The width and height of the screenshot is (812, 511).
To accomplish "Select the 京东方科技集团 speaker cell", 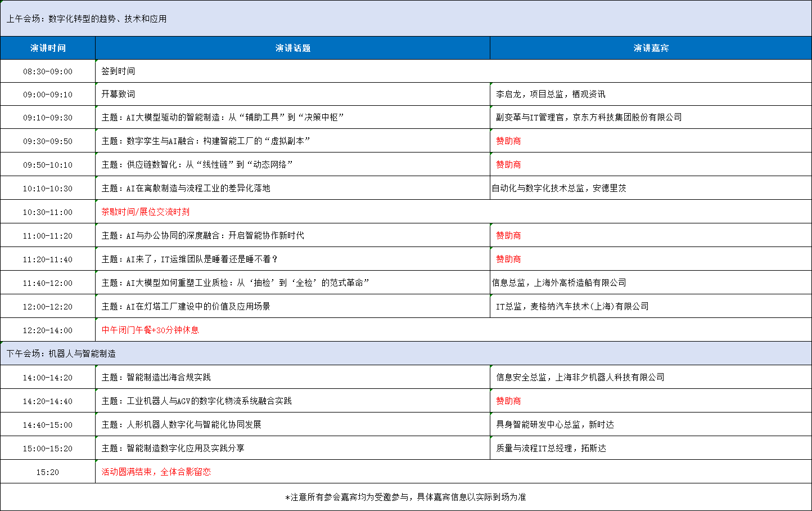I will coord(651,118).
